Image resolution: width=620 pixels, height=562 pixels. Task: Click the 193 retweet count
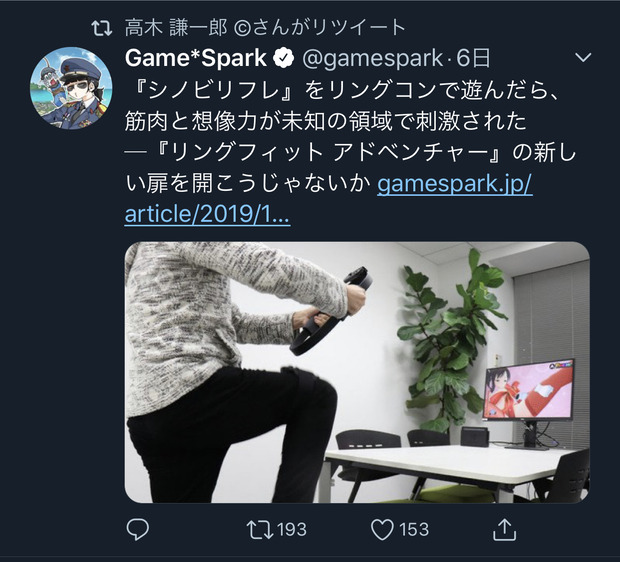click(291, 530)
